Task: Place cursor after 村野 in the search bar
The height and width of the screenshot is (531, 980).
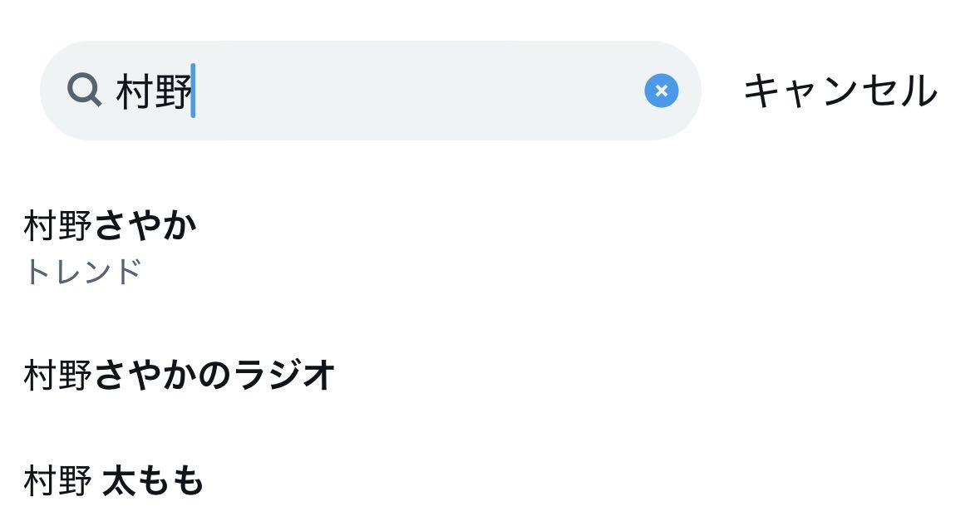Action: pos(194,91)
